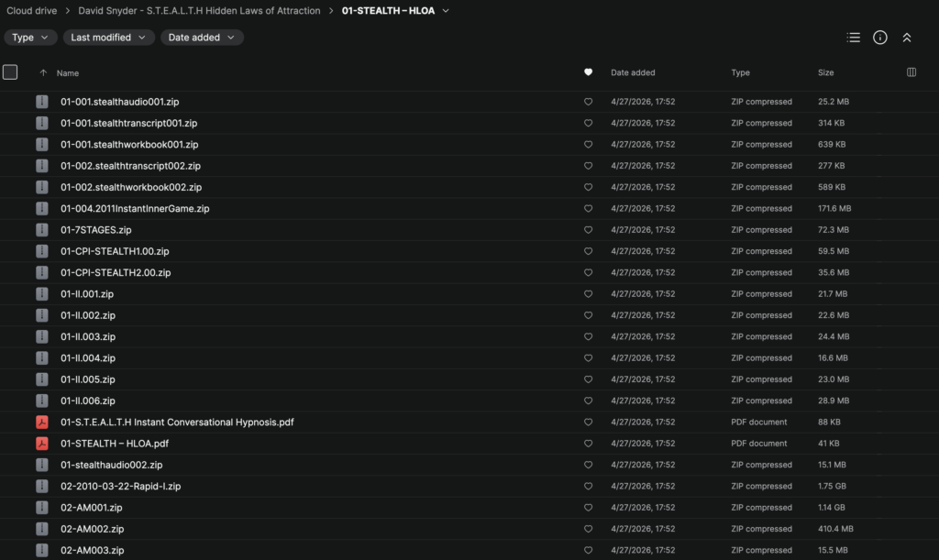Viewport: 939px width, 560px height.
Task: Sort by Type column header
Action: click(x=740, y=72)
